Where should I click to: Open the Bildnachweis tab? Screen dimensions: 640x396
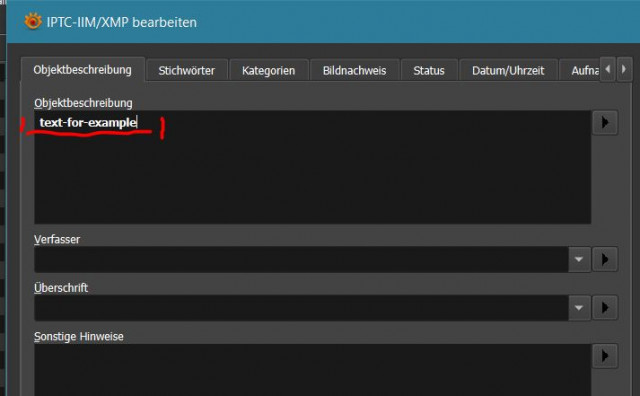354,71
